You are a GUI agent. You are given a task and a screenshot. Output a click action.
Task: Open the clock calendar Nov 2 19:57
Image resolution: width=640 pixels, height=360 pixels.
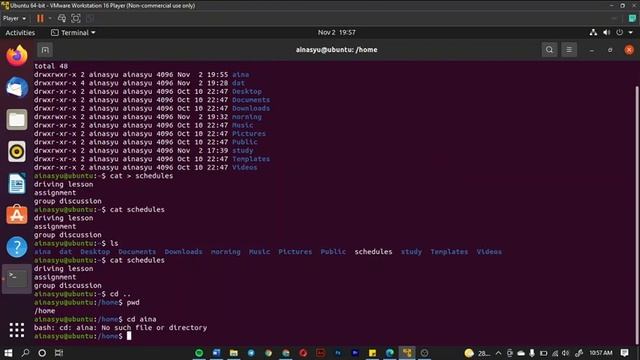click(336, 33)
